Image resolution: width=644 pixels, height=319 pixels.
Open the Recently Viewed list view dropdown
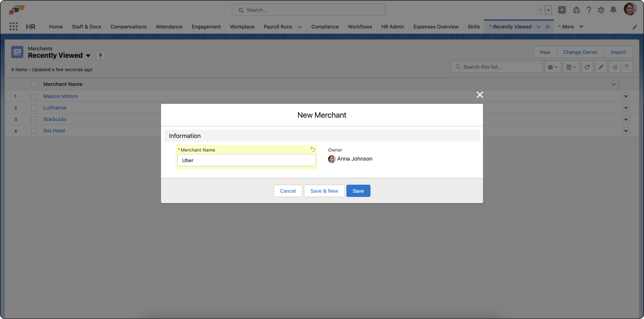coord(88,56)
